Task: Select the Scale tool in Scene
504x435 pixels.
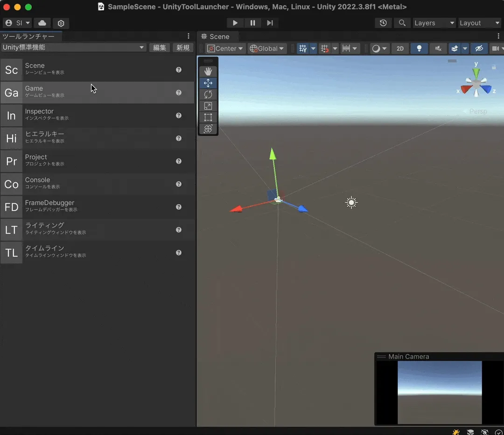Action: coord(208,106)
